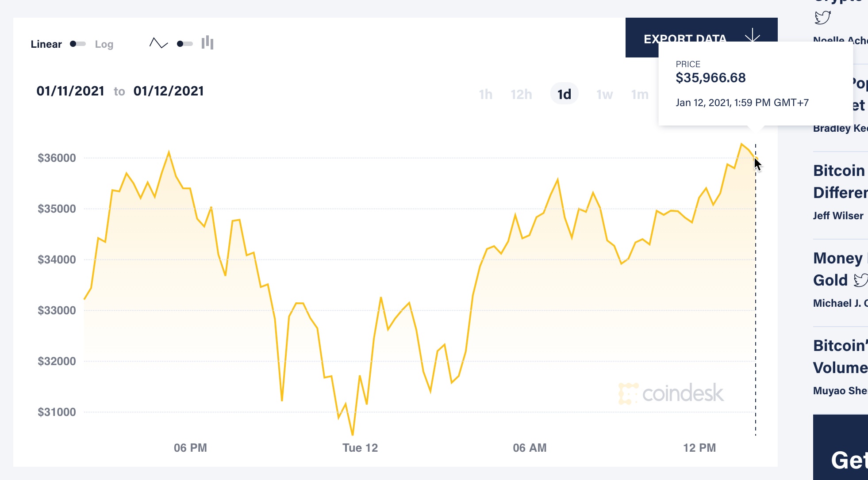Viewport: 868px width, 480px height.
Task: Switch timeframe to 1w
Action: coord(603,94)
